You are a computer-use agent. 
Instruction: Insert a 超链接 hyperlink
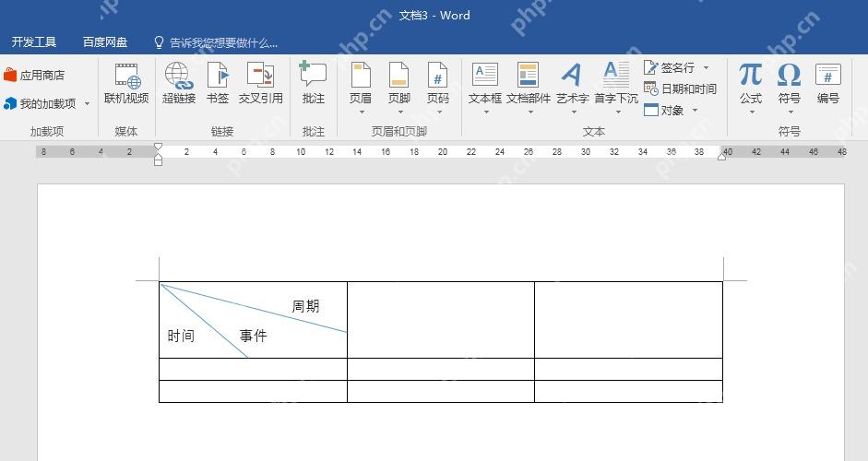(179, 84)
